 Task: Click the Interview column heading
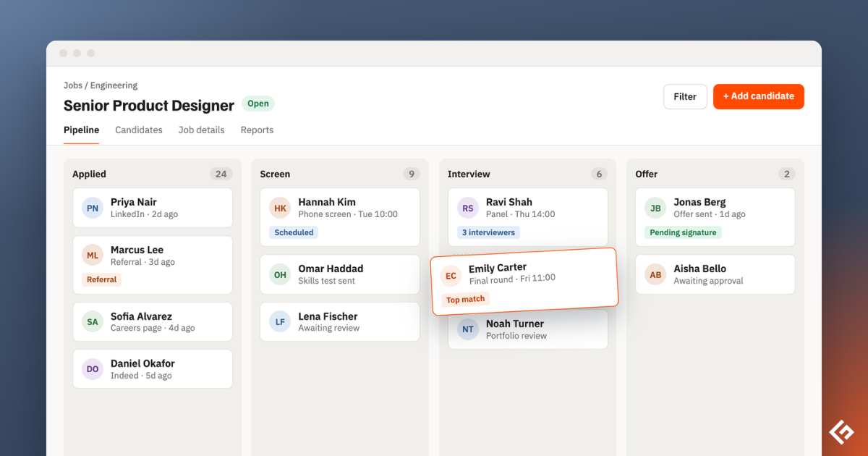pos(469,174)
